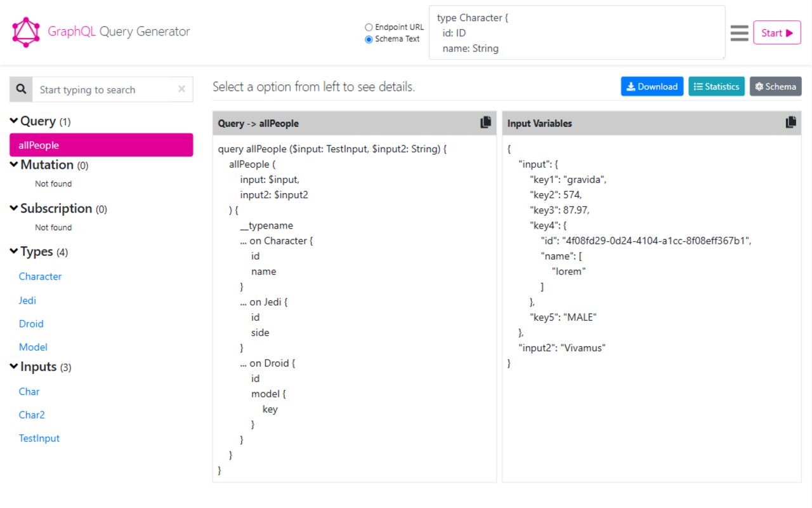Open the hamburger menu near Start
This screenshot has height=508, width=812.
coord(739,32)
